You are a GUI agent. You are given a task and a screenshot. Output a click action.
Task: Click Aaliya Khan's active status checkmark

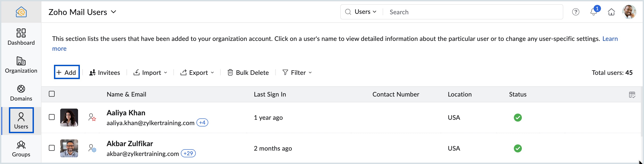[x=518, y=118]
